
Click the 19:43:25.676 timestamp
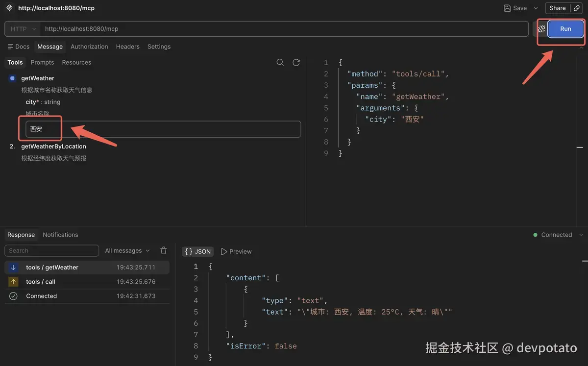(136, 282)
